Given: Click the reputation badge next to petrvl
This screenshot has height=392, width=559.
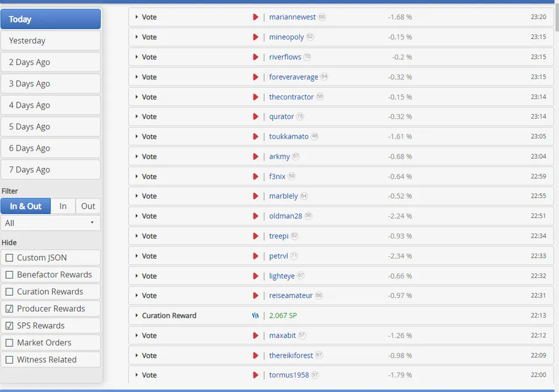Looking at the screenshot, I should tap(294, 256).
